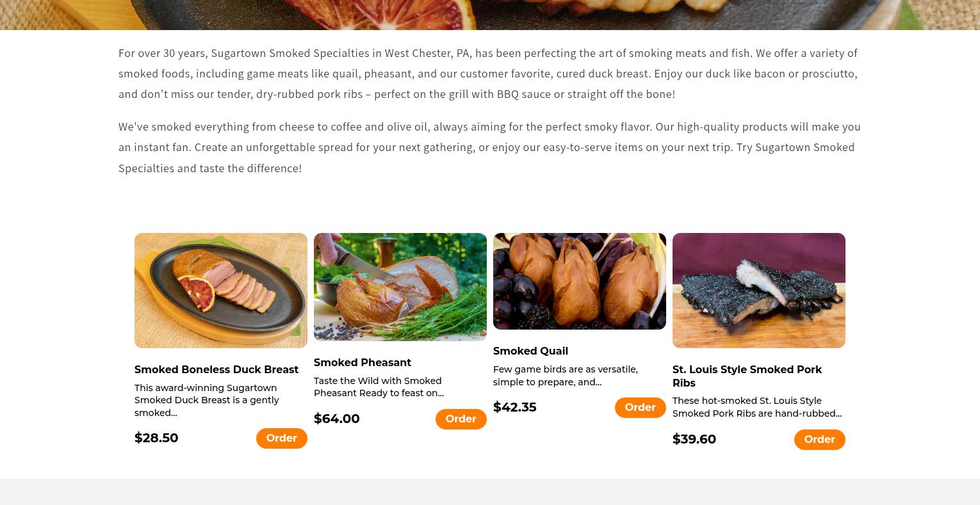The image size is (980, 505).
Task: Click the duck breast platter photo
Action: coord(220,290)
